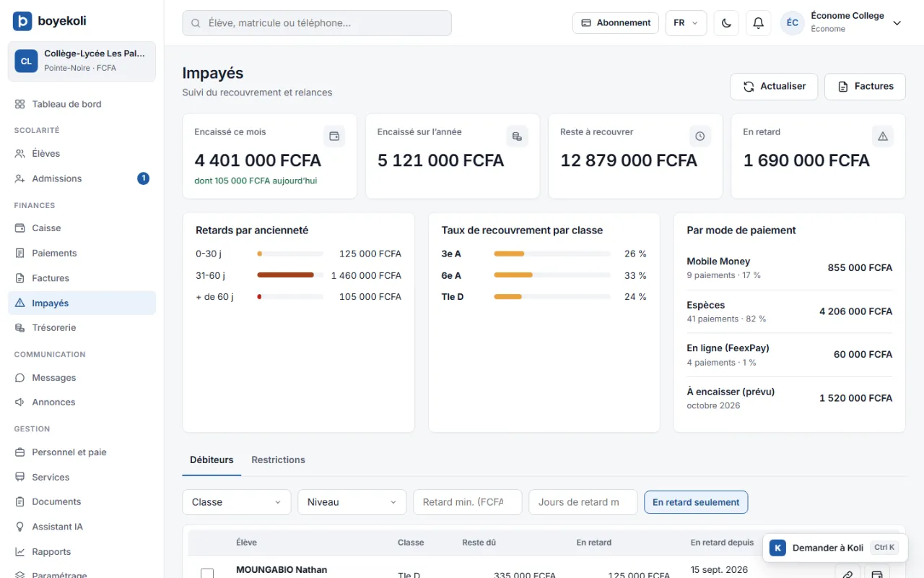Image resolution: width=924 pixels, height=578 pixels.
Task: Click the coins icon on Encaissé sur l'année card
Action: pyautogui.click(x=517, y=136)
